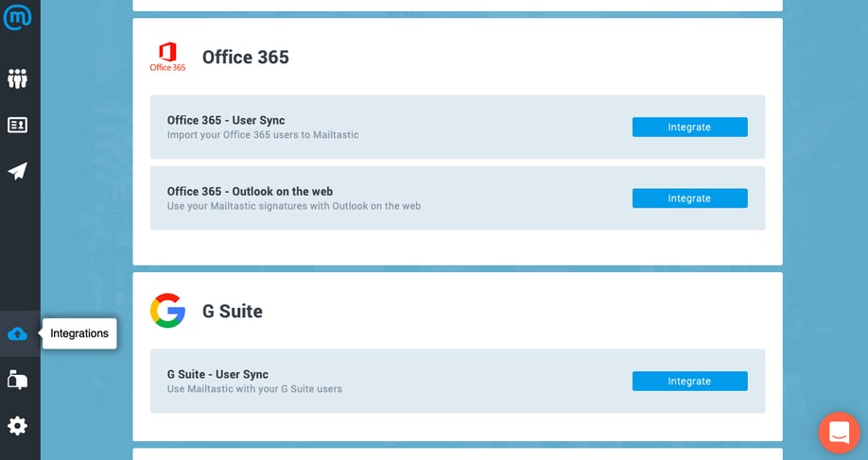Click the Mailtastic logo in the sidebar
Screen dimensions: 868x460
(x=17, y=16)
